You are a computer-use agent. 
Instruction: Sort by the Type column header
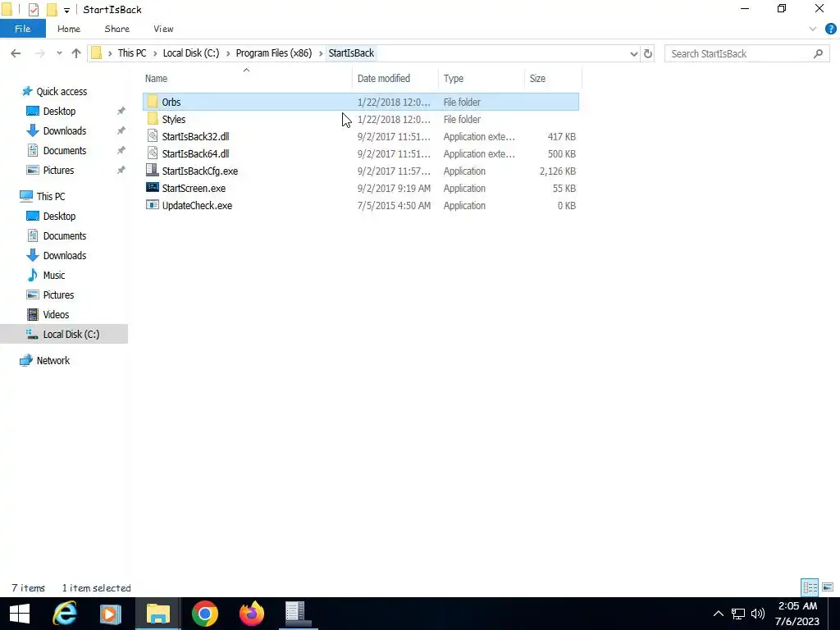[481, 78]
